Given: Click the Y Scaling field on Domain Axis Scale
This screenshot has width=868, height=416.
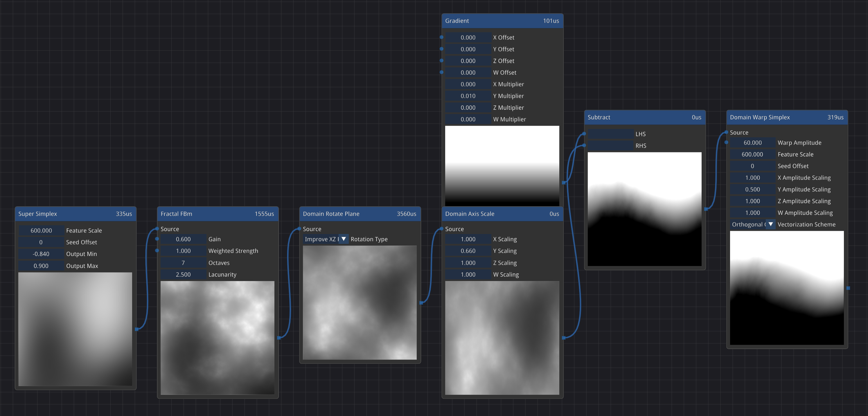Looking at the screenshot, I should pos(468,251).
